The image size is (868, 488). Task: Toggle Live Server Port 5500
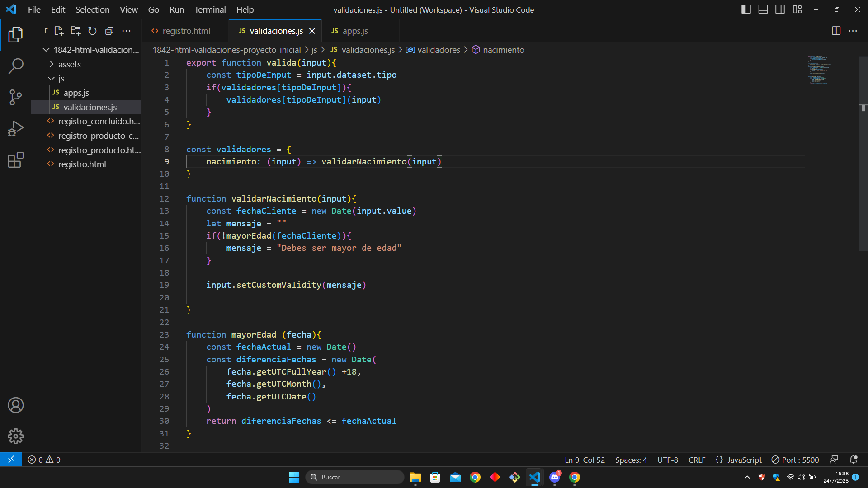pos(795,460)
